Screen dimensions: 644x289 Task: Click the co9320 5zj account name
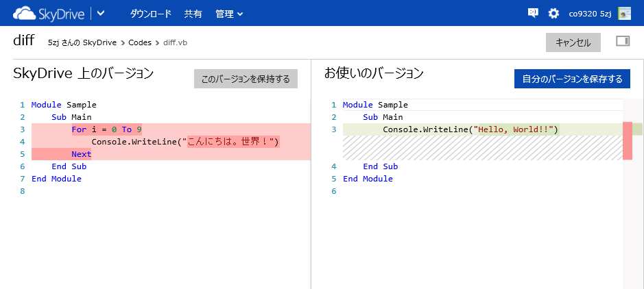591,14
